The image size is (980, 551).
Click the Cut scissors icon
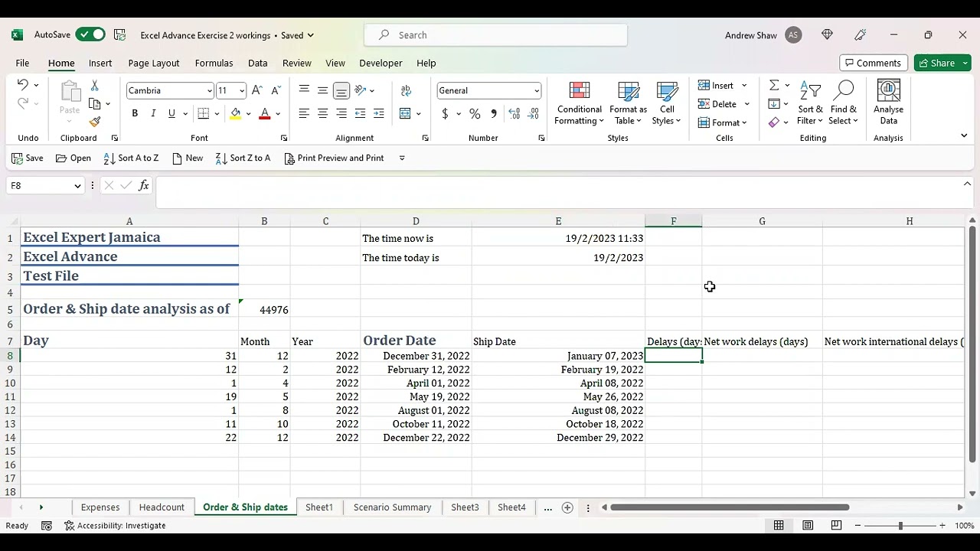[94, 85]
